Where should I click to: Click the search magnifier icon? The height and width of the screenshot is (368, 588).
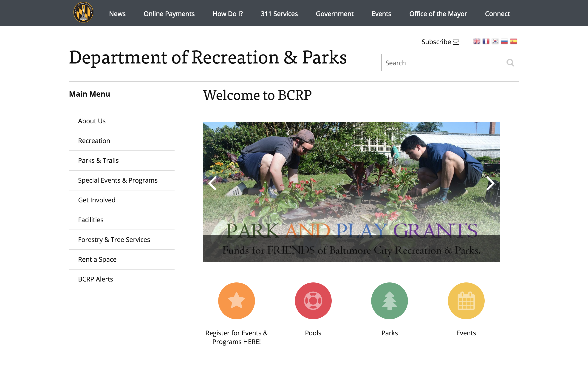(510, 63)
